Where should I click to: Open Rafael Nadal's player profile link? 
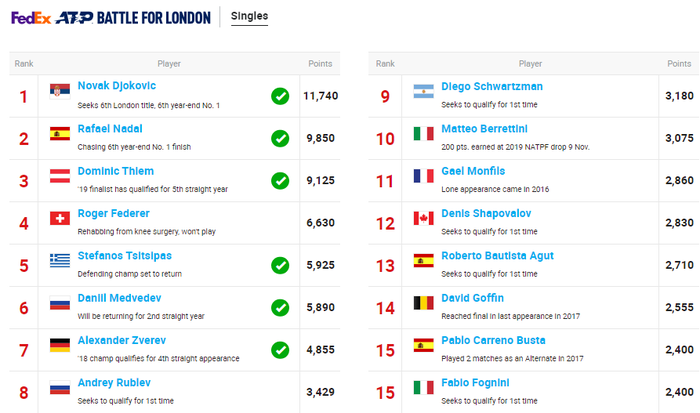tap(110, 129)
